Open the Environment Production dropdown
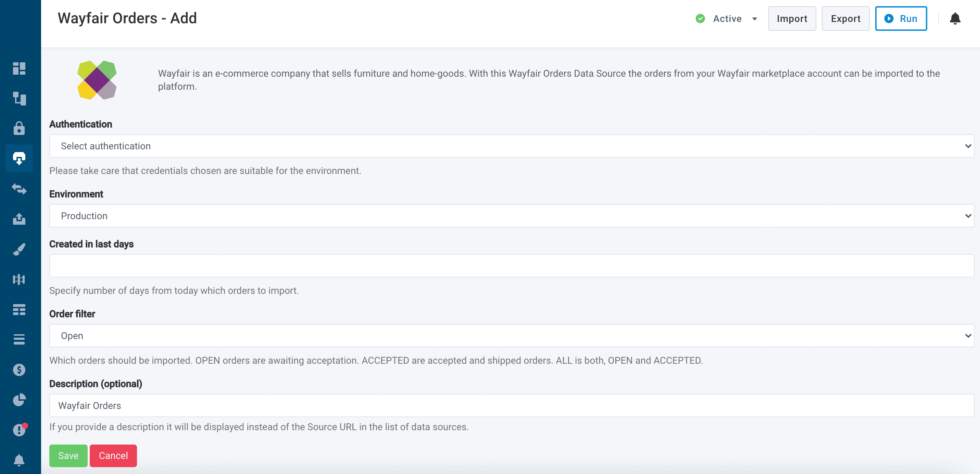980x474 pixels. pos(511,216)
